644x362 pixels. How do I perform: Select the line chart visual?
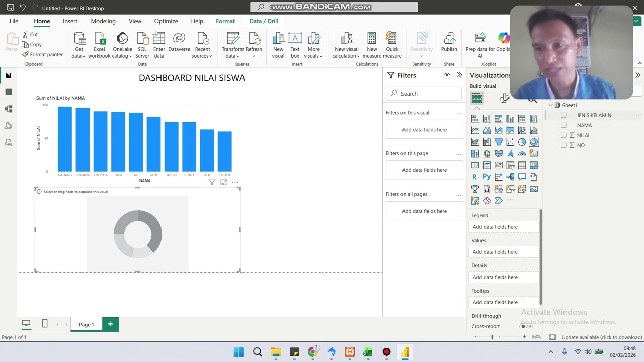(475, 130)
